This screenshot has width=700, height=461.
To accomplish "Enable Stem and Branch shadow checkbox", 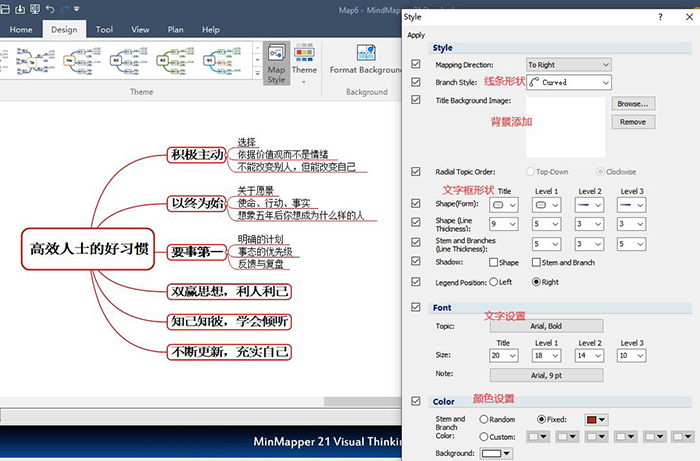I will click(x=536, y=262).
